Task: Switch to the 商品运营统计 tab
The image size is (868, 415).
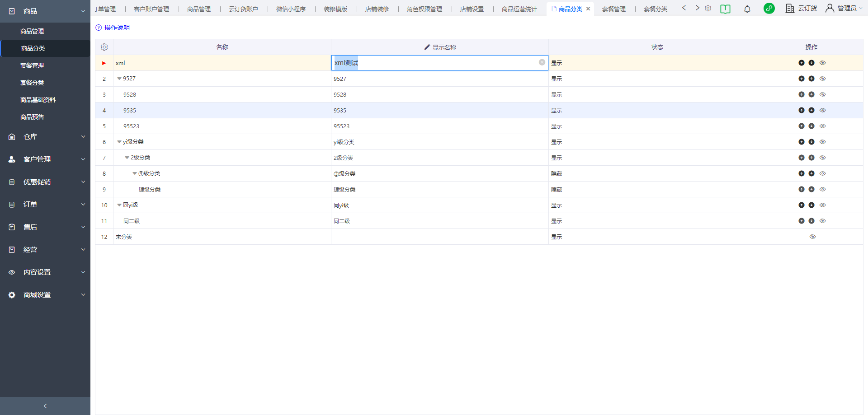Action: pyautogui.click(x=519, y=9)
